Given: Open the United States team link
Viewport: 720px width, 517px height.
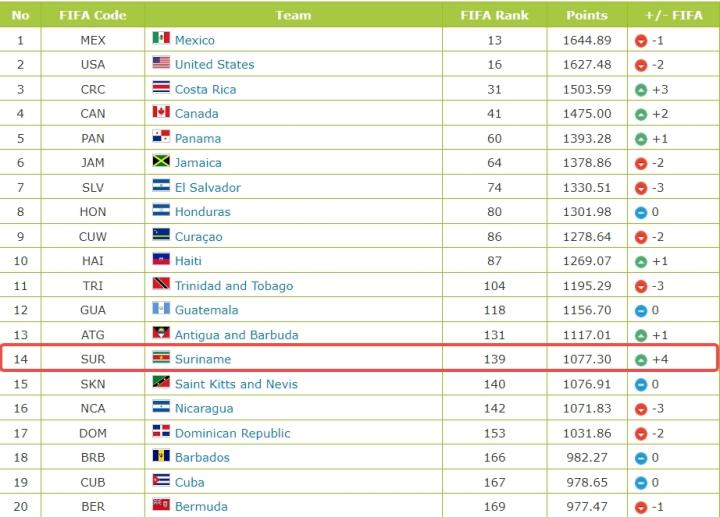Looking at the screenshot, I should coord(214,64).
